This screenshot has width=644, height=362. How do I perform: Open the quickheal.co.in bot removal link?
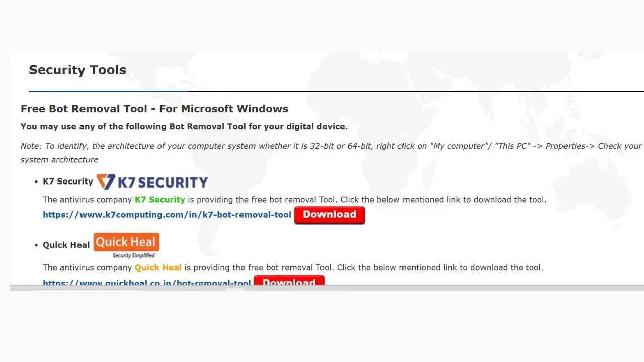146,283
